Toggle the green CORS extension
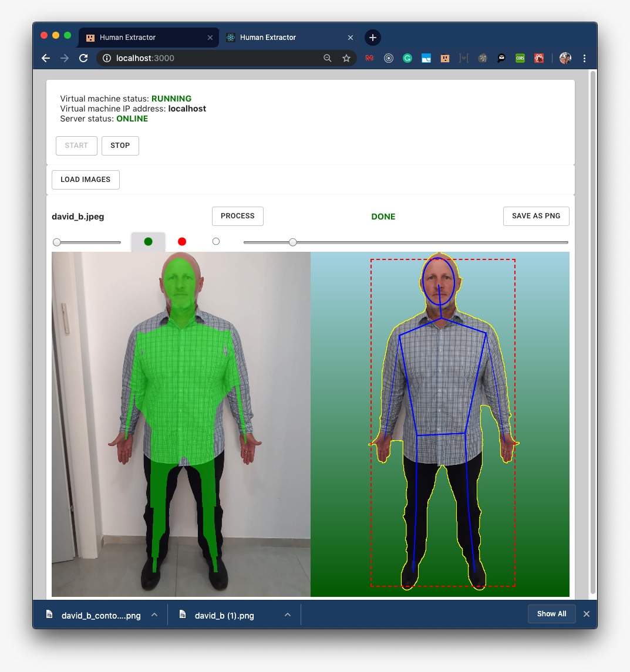The height and width of the screenshot is (672, 630). pos(520,58)
